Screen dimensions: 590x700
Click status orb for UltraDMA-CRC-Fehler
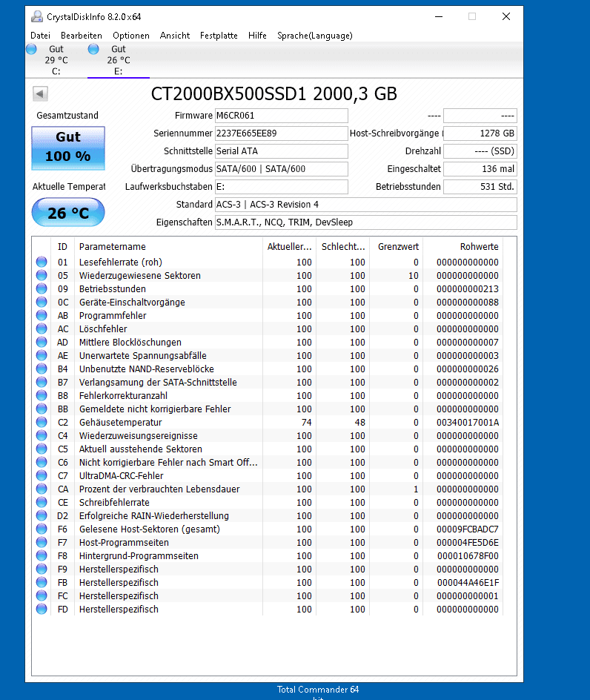coord(42,476)
